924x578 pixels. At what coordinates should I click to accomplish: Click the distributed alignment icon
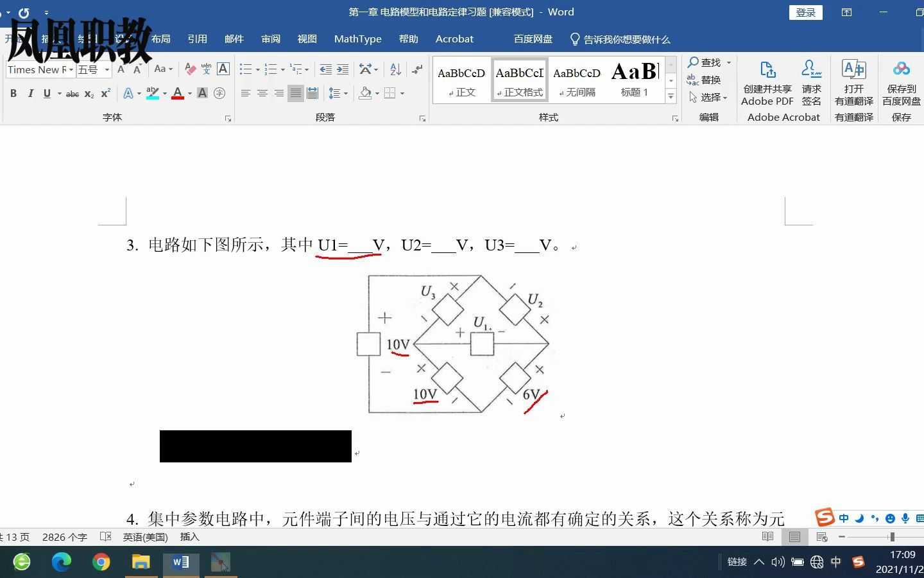[312, 94]
